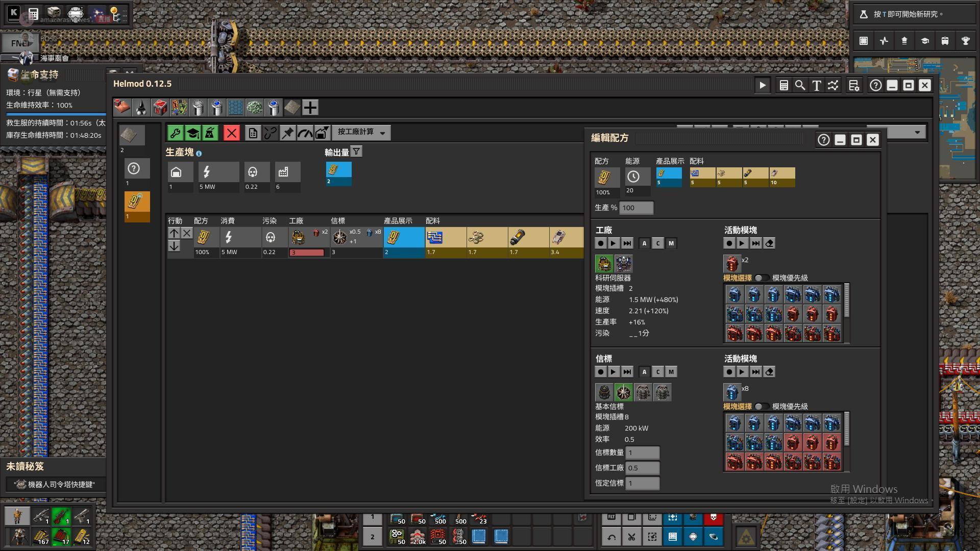Screen dimensions: 980x551
Task: Open the Helmod text tool icon
Action: pyautogui.click(x=817, y=86)
